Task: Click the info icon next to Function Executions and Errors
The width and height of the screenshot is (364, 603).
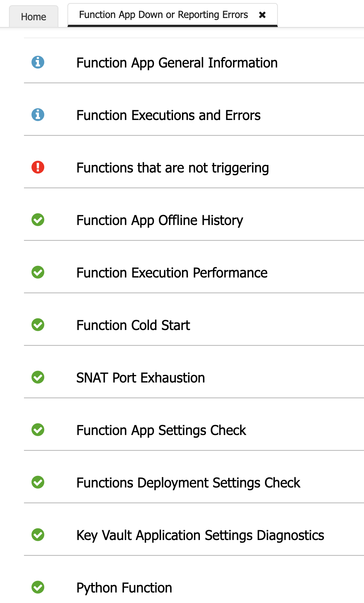Action: click(x=39, y=115)
